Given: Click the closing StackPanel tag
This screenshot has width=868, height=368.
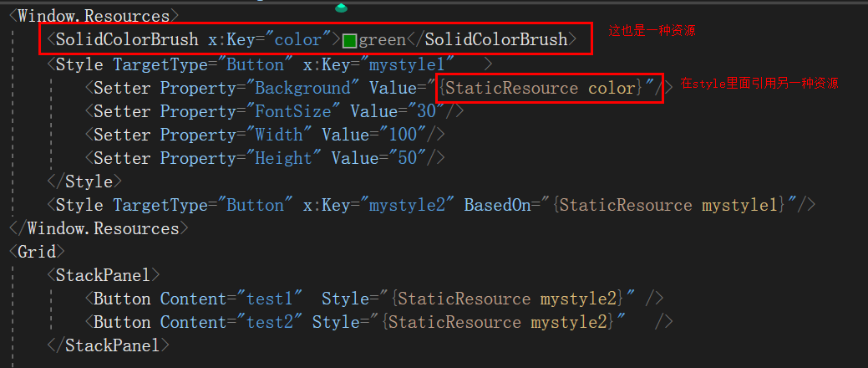Looking at the screenshot, I should point(109,345).
